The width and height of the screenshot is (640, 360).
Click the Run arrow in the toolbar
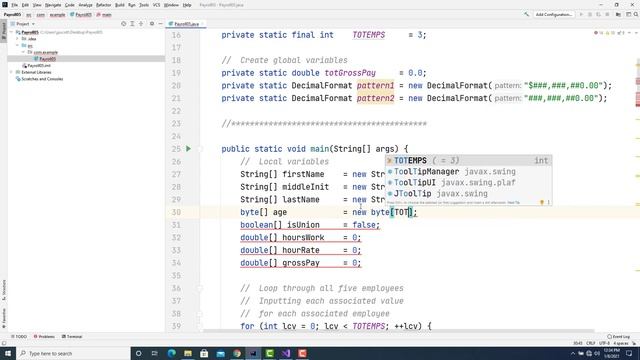(581, 14)
